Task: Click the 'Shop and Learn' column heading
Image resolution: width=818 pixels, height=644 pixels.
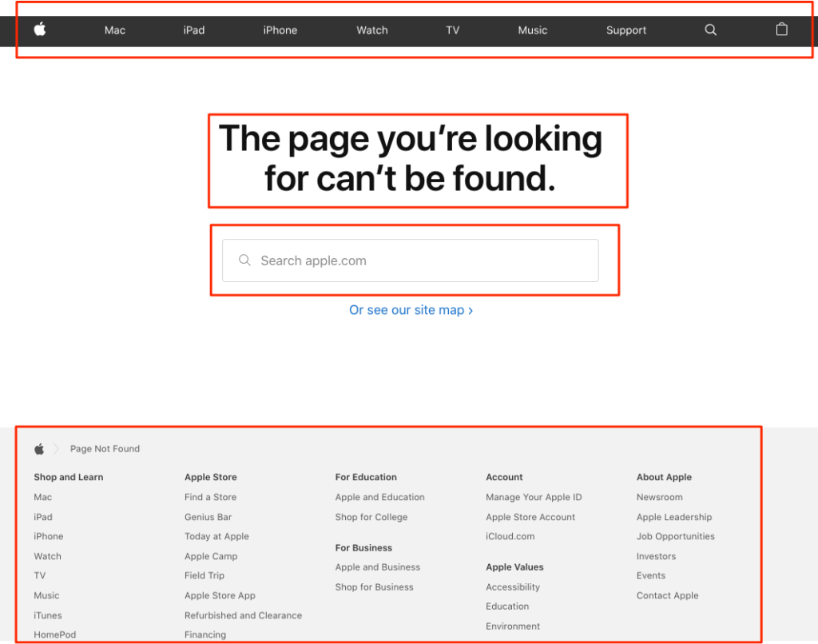Action: [69, 477]
